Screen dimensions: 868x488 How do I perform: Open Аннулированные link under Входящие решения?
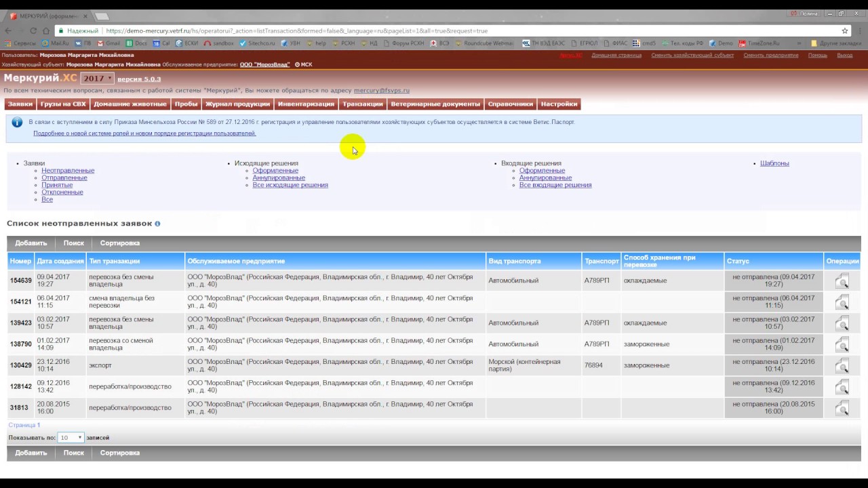[x=546, y=178]
